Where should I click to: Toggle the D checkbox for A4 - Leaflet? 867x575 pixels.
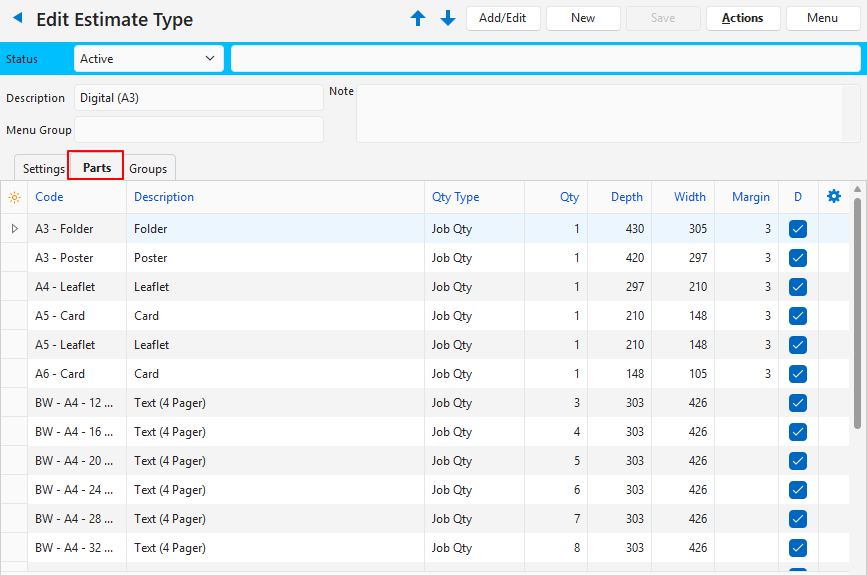coord(798,287)
